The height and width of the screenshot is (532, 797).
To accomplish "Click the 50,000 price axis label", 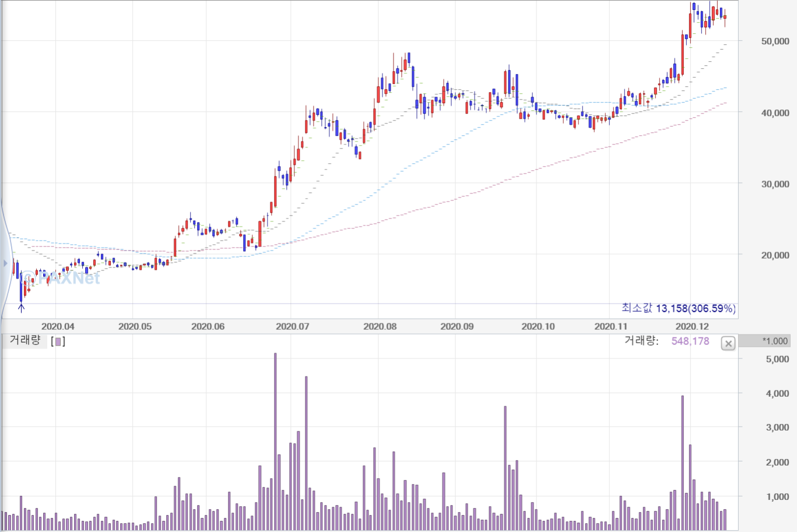I will [775, 41].
